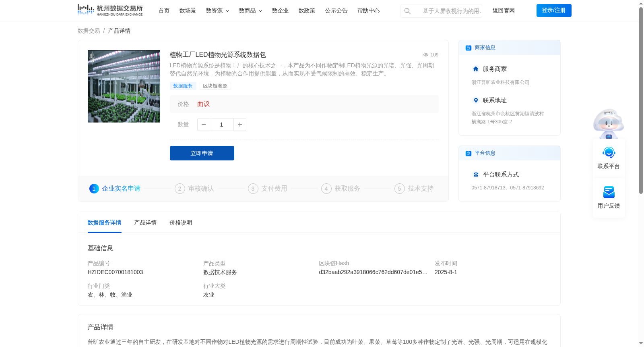Click the 立即申请 button
644x347 pixels.
click(x=202, y=153)
